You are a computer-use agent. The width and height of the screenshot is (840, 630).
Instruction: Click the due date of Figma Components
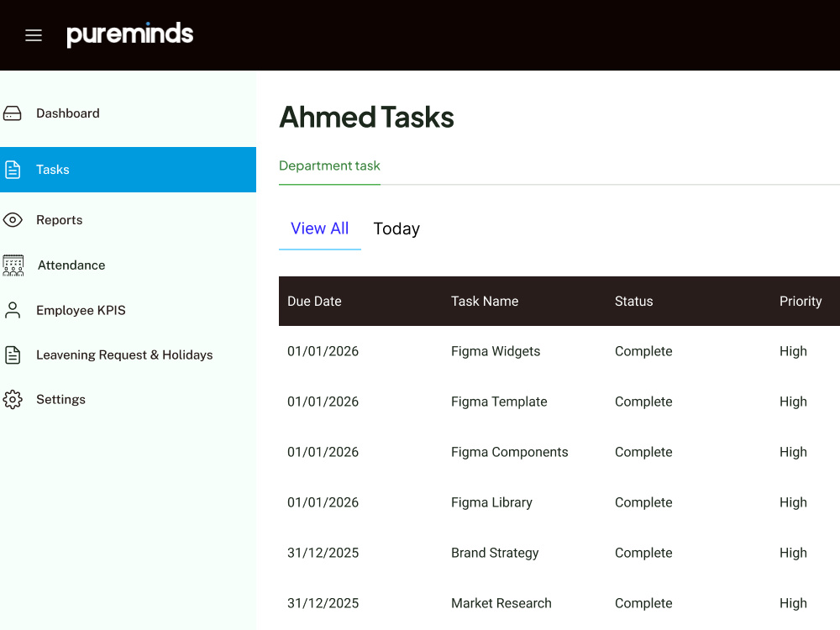click(x=323, y=452)
